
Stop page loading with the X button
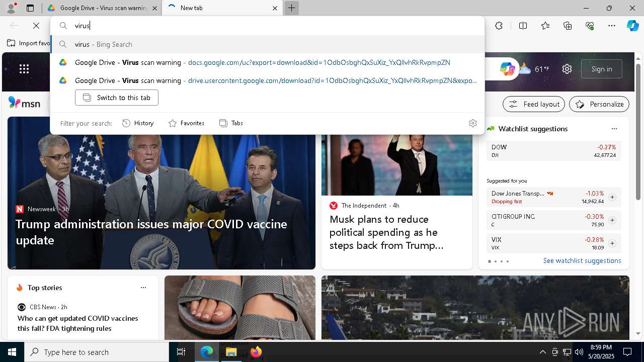[x=36, y=26]
